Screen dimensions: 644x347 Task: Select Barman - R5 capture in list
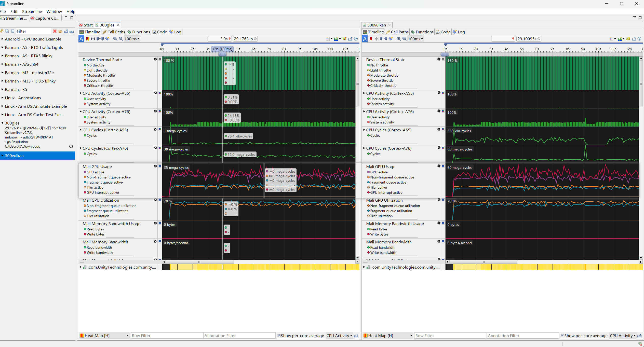coord(16,89)
